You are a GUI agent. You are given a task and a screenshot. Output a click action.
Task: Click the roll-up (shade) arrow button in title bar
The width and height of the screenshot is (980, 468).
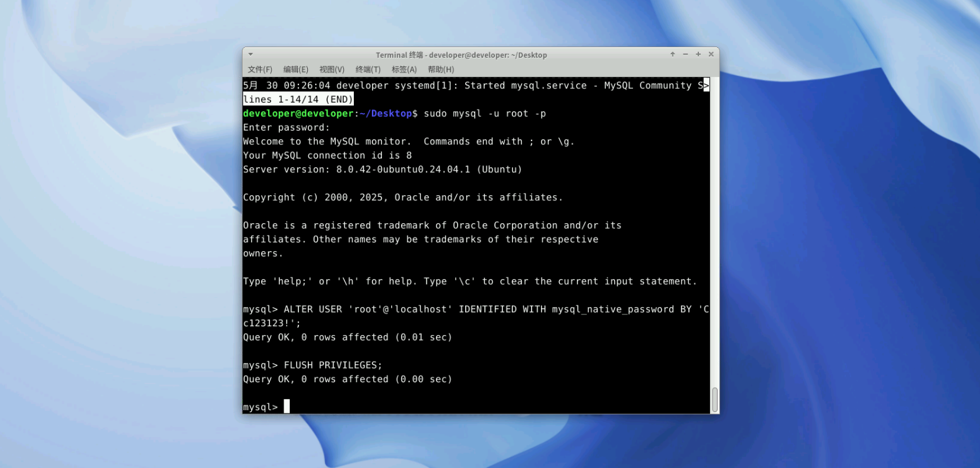click(x=673, y=55)
